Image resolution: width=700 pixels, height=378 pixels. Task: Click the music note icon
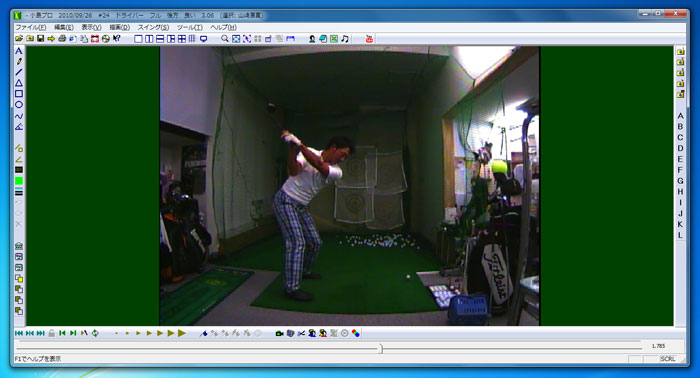pos(345,39)
